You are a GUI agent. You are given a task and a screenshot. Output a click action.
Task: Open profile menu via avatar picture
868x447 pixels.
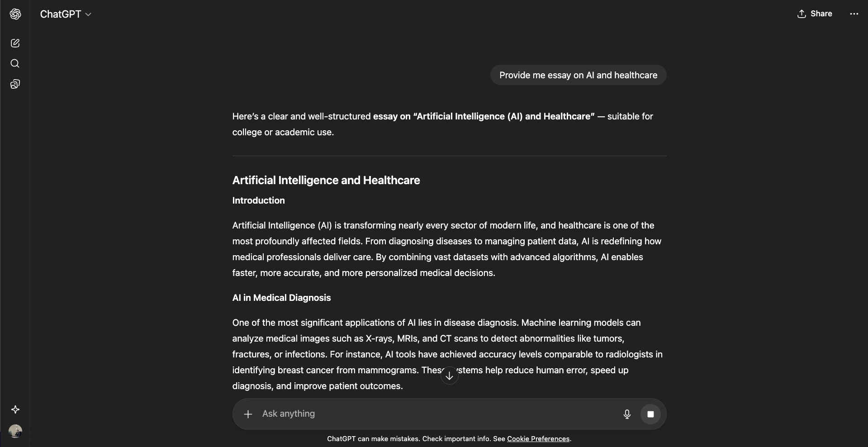point(15,431)
